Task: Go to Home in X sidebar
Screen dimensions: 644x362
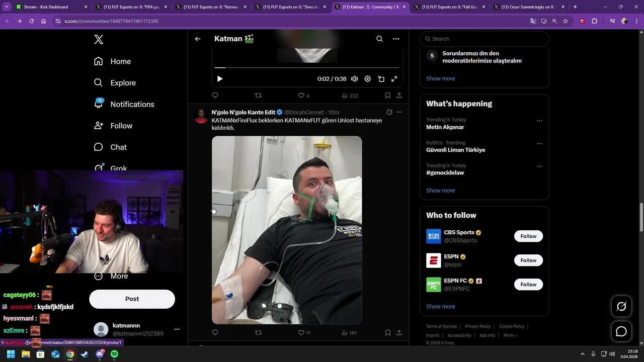Action: [112, 61]
